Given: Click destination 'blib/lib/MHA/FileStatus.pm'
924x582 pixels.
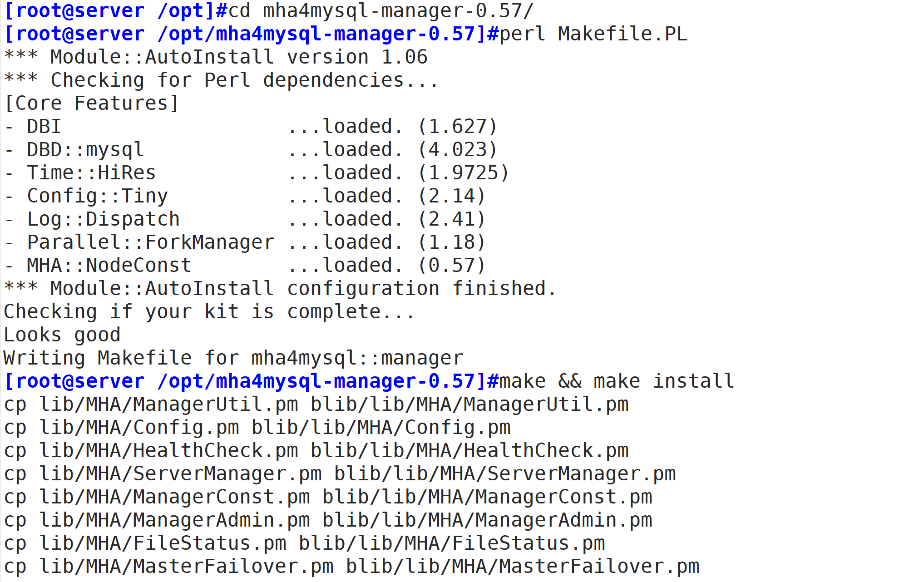Looking at the screenshot, I should 452,543.
